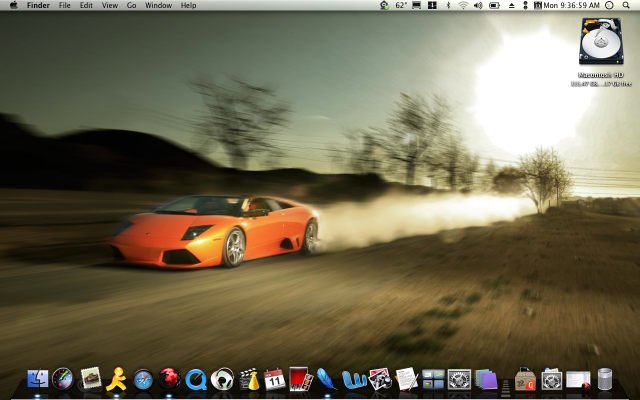Open the Displays menu bar icon
Image resolution: width=640 pixels, height=400 pixels.
click(416, 5)
